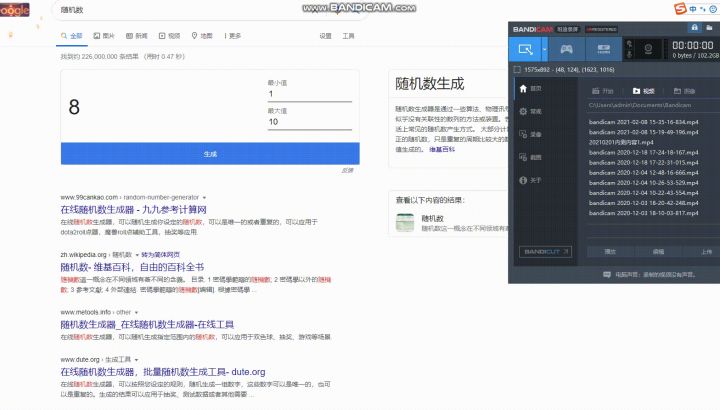Open the screen mode dropdown arrow in Bandicam
Screen dimensions: 720x410
[x=545, y=49]
